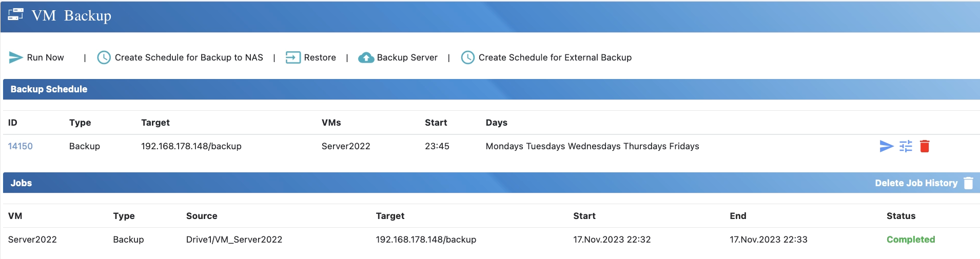Choose Create Schedule for External Backup
This screenshot has height=259, width=980.
tap(555, 57)
